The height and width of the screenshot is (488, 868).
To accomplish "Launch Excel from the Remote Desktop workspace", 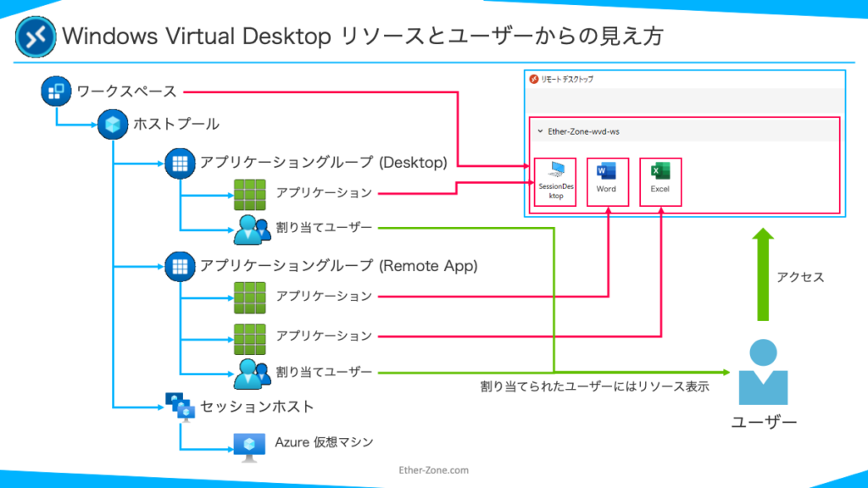I will (x=660, y=182).
